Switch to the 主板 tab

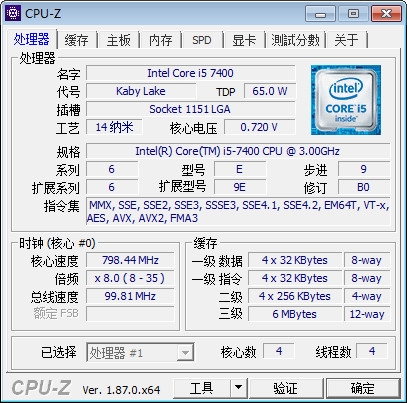pyautogui.click(x=119, y=40)
